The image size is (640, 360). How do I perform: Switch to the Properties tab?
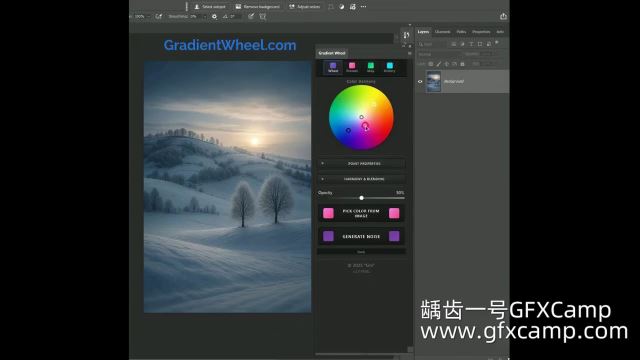click(x=481, y=32)
